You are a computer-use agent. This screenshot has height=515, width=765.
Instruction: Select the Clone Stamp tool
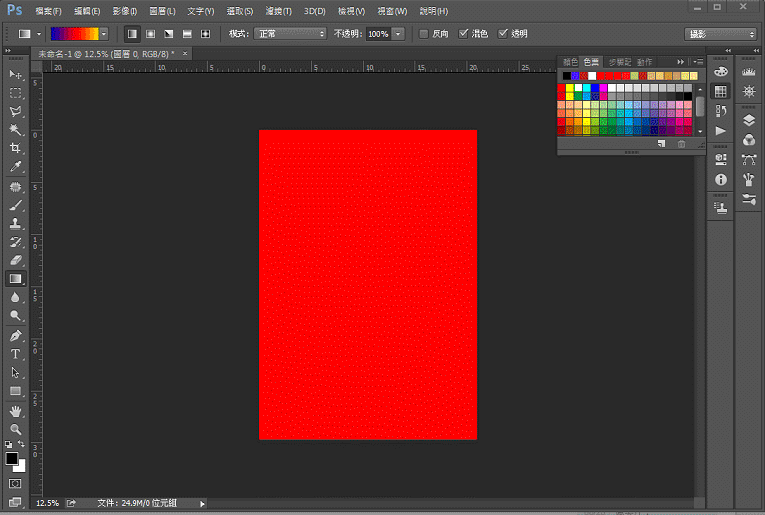(x=15, y=223)
